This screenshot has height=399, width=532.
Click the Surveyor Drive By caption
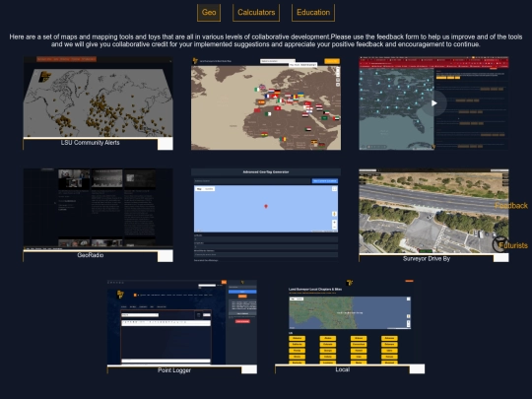[x=427, y=258]
